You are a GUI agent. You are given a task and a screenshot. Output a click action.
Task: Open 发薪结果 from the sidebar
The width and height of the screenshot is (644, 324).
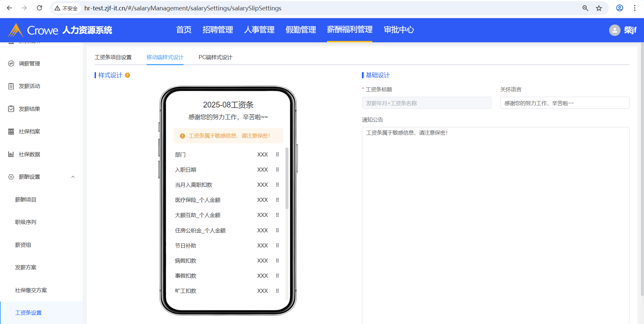29,109
